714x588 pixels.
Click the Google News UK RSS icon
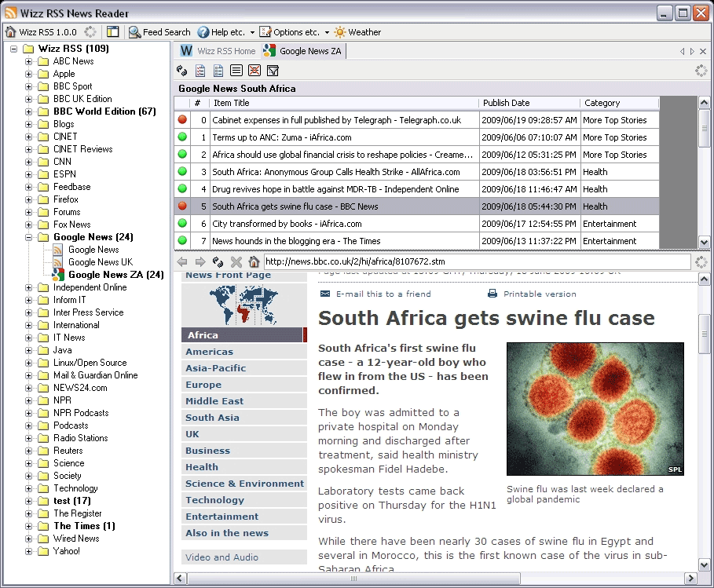(x=58, y=262)
